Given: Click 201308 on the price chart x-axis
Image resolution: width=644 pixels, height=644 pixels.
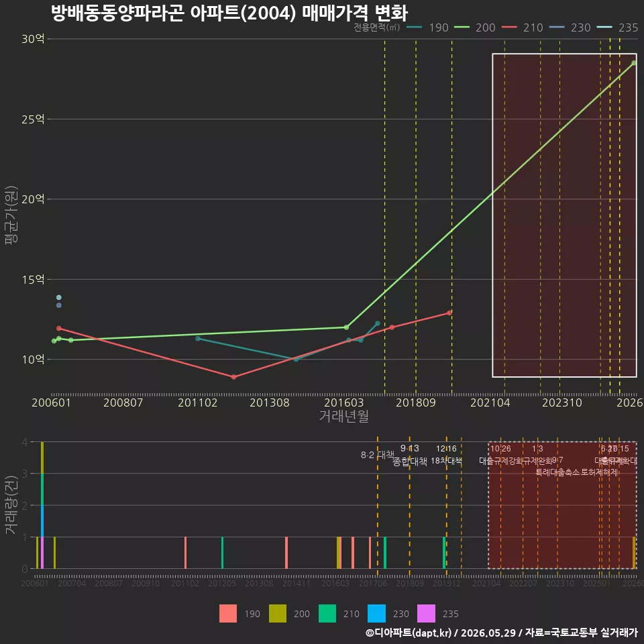Looking at the screenshot, I should pyautogui.click(x=270, y=402).
